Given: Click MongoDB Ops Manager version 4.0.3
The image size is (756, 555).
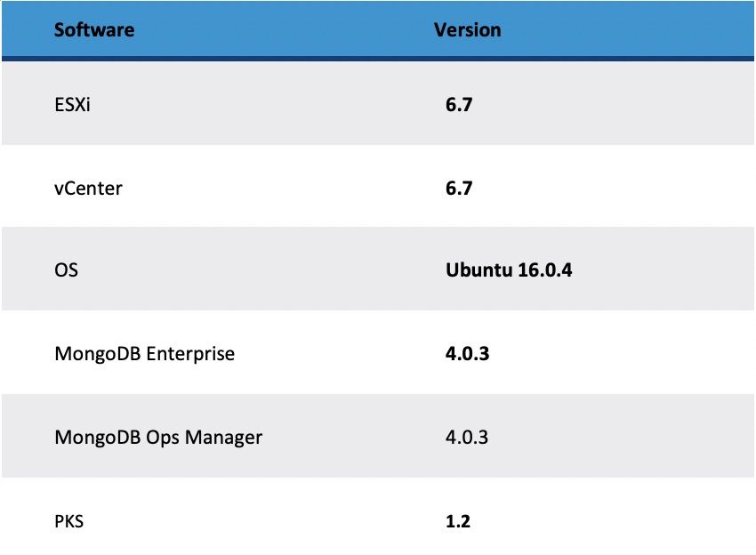Looking at the screenshot, I should 468,437.
